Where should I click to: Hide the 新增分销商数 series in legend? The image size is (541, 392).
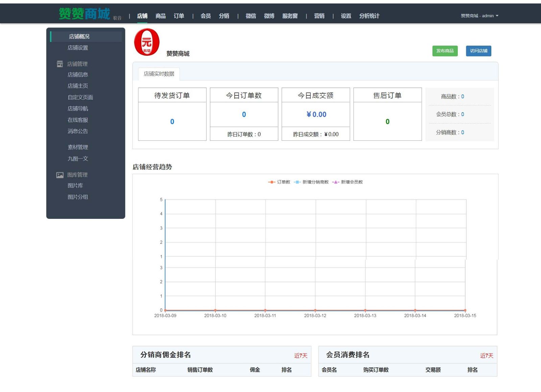tap(311, 182)
